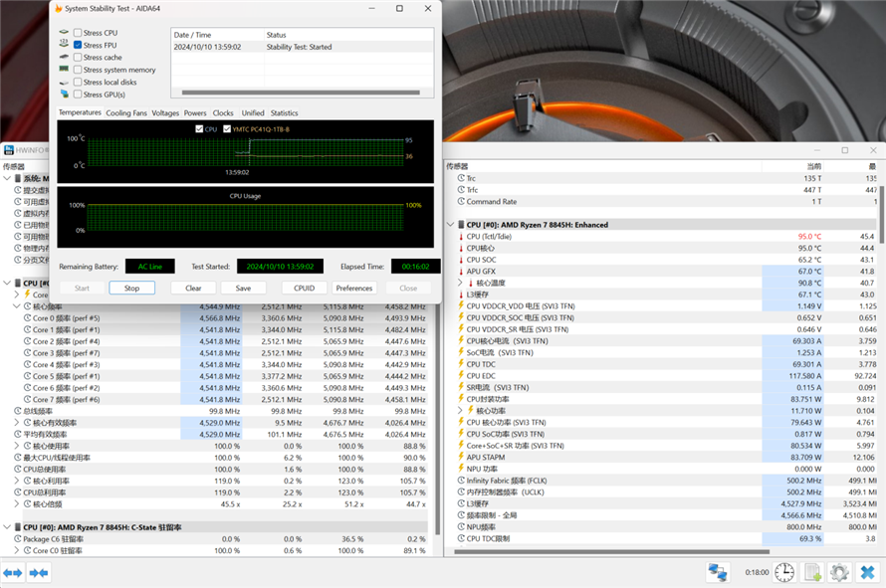886x588 pixels.
Task: Switch to the Cooling Fans tab
Action: pos(125,113)
